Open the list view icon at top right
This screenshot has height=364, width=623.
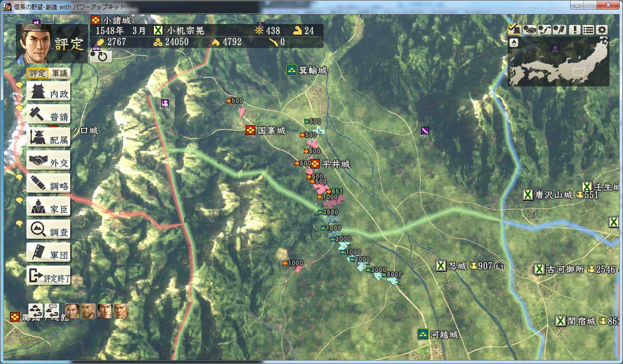[588, 29]
